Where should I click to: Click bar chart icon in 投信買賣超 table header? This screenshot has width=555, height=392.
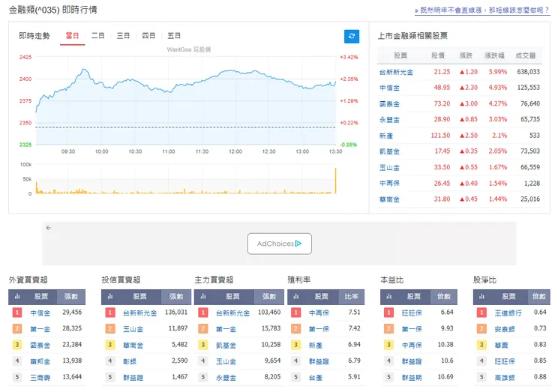pos(109,297)
